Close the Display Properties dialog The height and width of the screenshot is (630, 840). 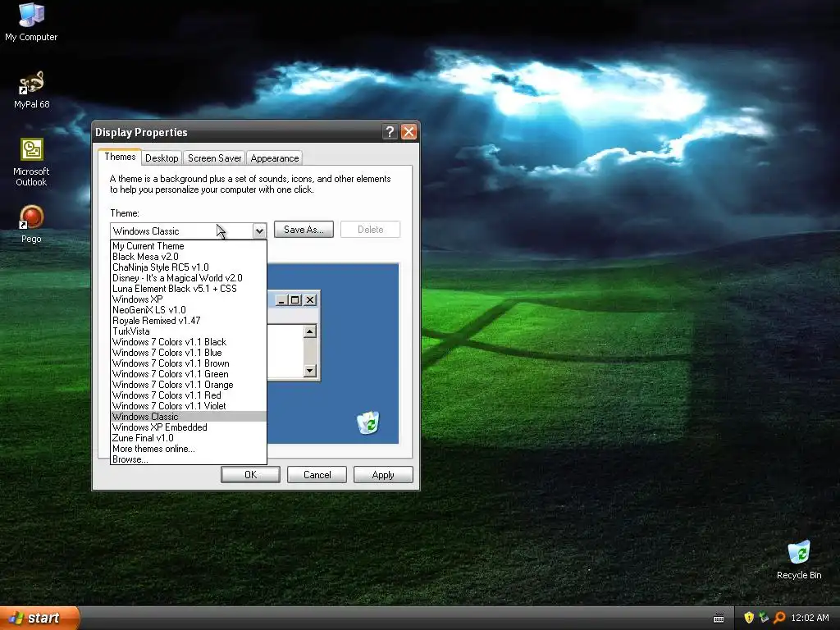pos(409,132)
